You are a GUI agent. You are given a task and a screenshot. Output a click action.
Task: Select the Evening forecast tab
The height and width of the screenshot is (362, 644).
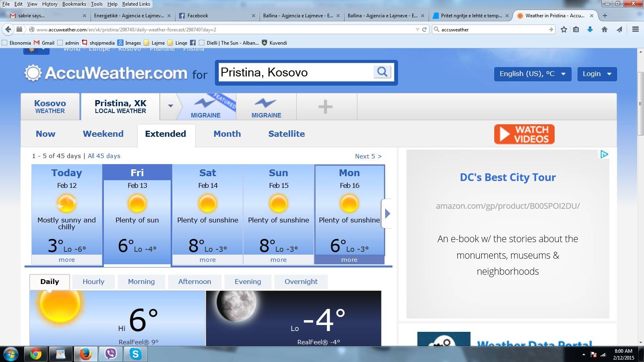[248, 282]
